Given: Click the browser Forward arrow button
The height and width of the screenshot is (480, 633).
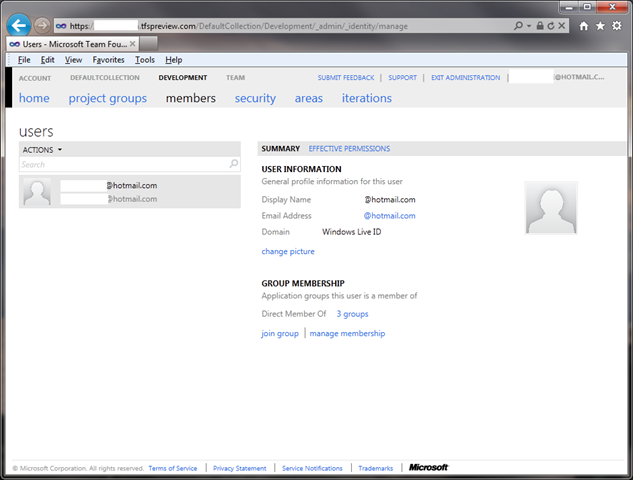Looking at the screenshot, I should pyautogui.click(x=42, y=25).
